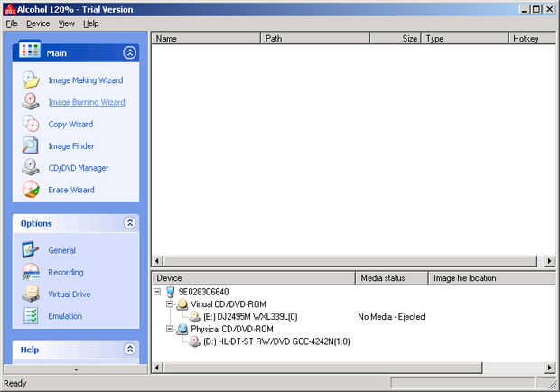This screenshot has width=560, height=392.
Task: Launch the Erase Wizard
Action: coord(71,190)
